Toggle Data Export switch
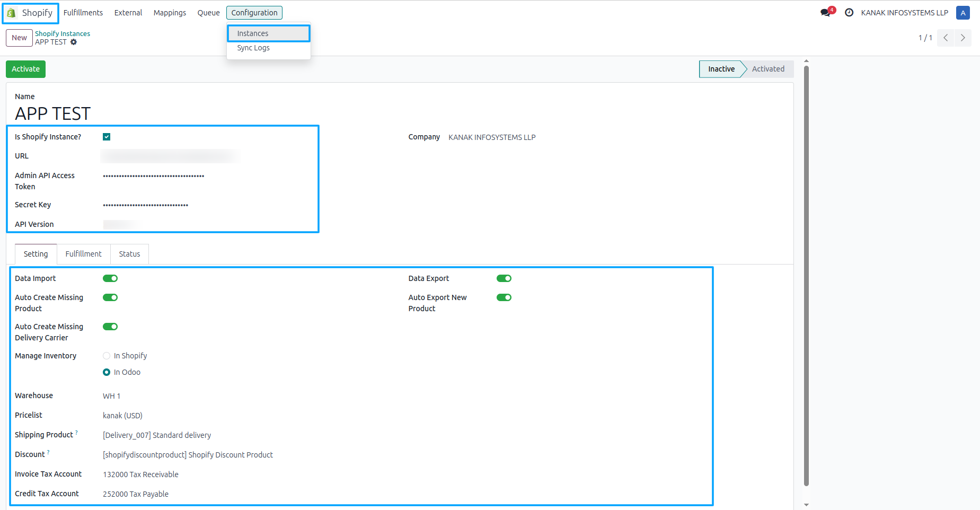The height and width of the screenshot is (510, 980). [x=504, y=278]
